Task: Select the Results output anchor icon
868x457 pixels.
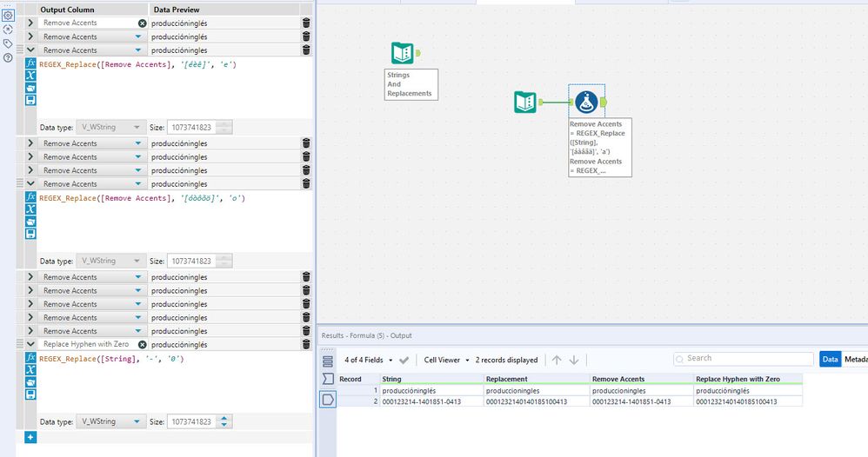Action: pos(328,399)
